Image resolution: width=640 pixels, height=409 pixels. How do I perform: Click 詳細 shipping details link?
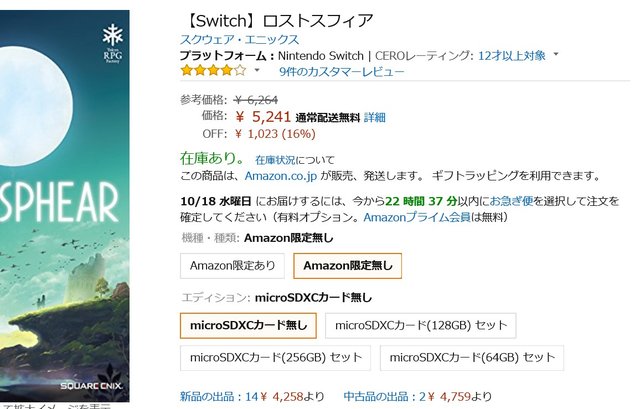coord(402,117)
